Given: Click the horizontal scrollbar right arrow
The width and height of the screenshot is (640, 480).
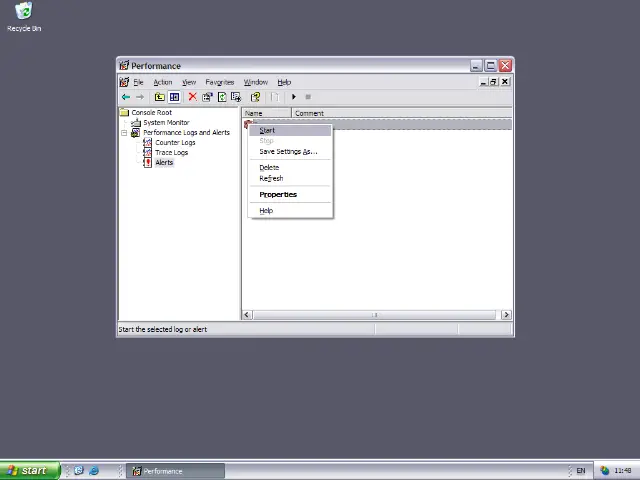Looking at the screenshot, I should coord(506,315).
